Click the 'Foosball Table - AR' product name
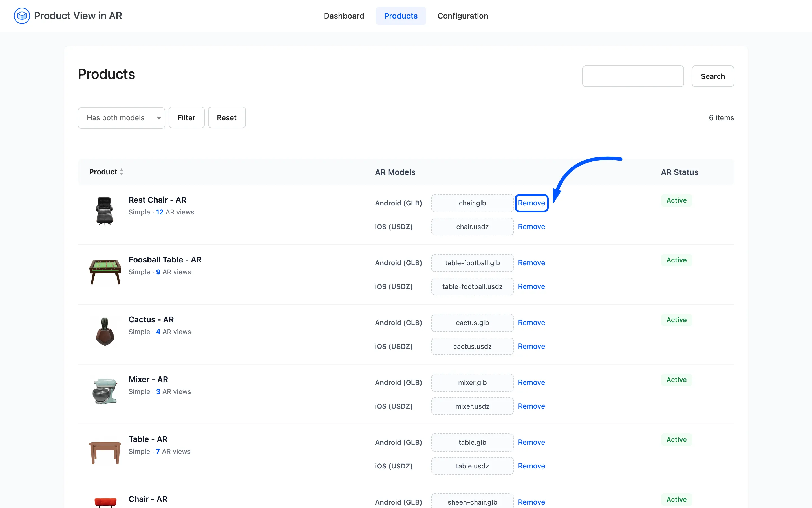 [x=165, y=260]
